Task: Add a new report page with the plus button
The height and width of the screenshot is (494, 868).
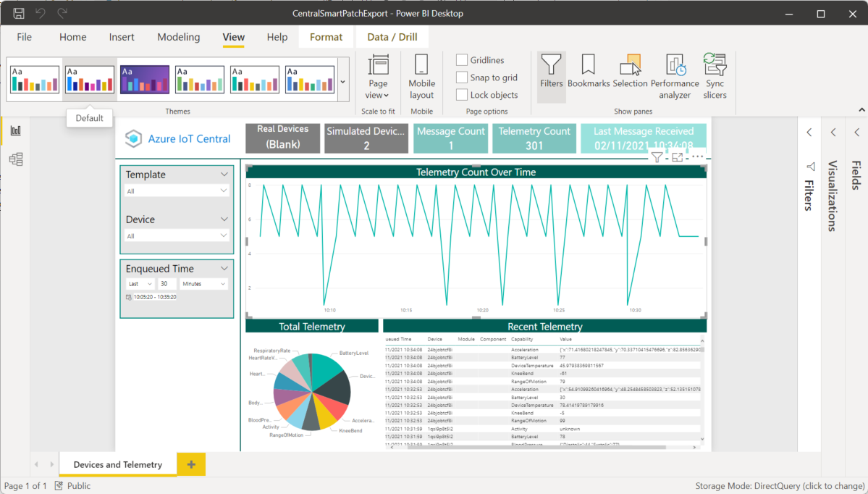Action: [190, 464]
